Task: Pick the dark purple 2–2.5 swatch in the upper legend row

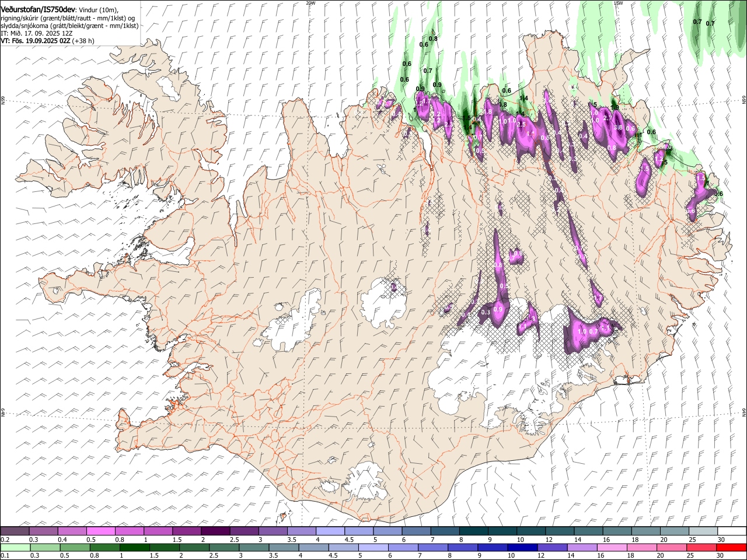Action: (x=215, y=531)
